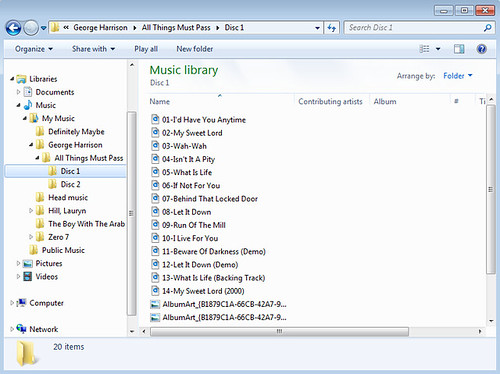500x374 pixels.
Task: Open the Videos library
Action: [46, 276]
